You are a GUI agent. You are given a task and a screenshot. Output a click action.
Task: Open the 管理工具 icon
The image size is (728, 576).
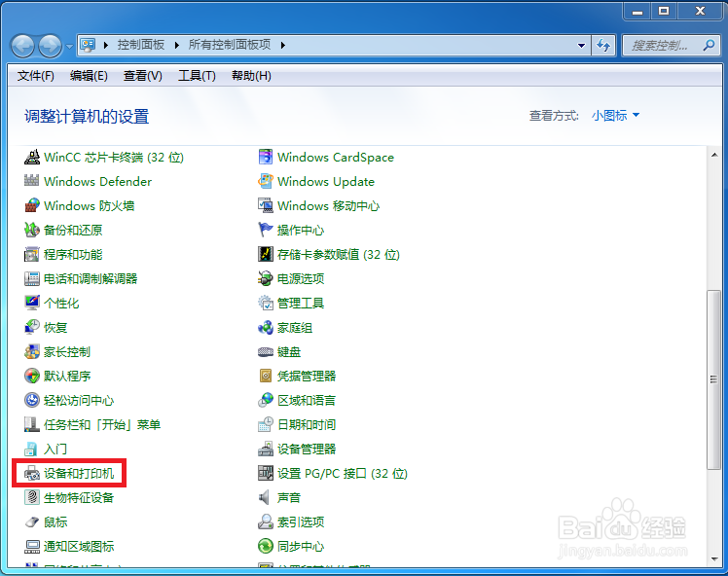click(266, 304)
